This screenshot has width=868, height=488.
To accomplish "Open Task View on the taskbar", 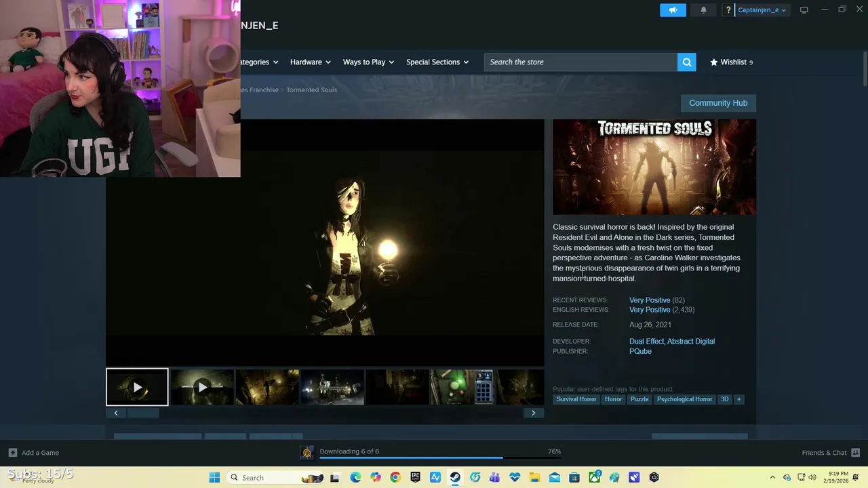I will [334, 477].
